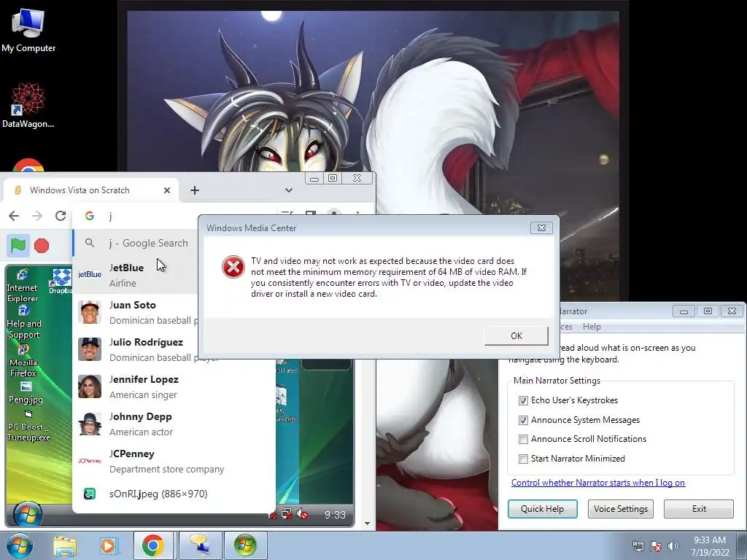Select the Jennifer Lopez suggestion
This screenshot has width=747, height=560.
[x=174, y=386]
